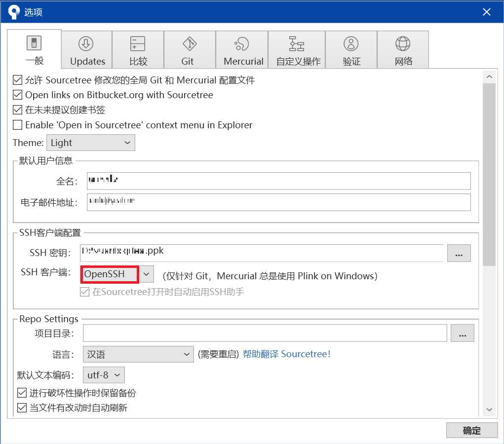Click the 电子邮件地址 email input field
This screenshot has width=504, height=444.
click(279, 202)
